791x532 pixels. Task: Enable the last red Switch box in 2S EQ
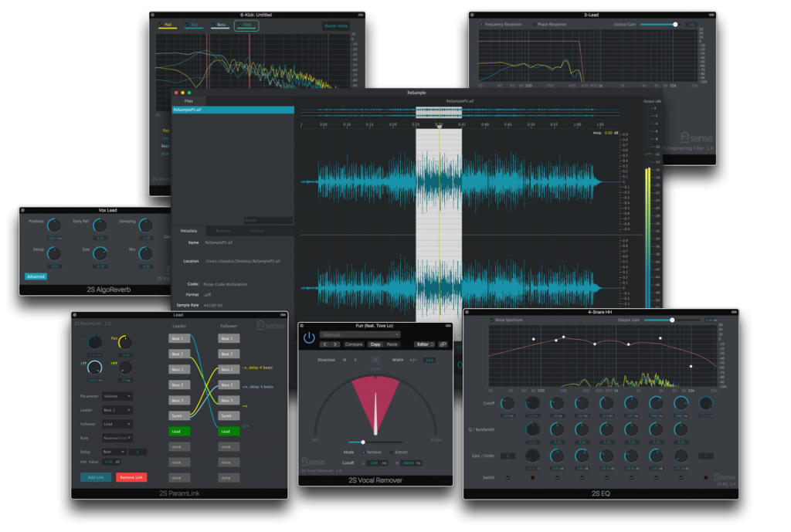click(x=705, y=477)
